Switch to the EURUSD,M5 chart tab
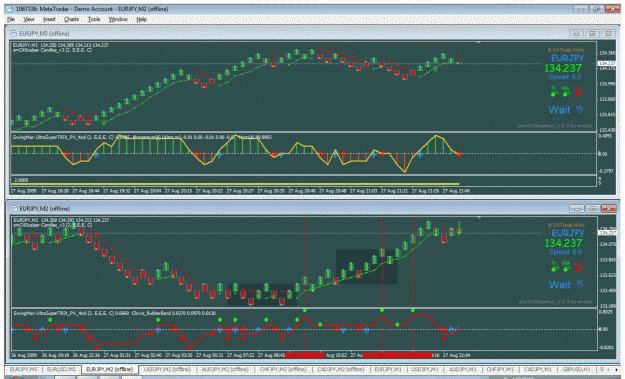 point(61,370)
